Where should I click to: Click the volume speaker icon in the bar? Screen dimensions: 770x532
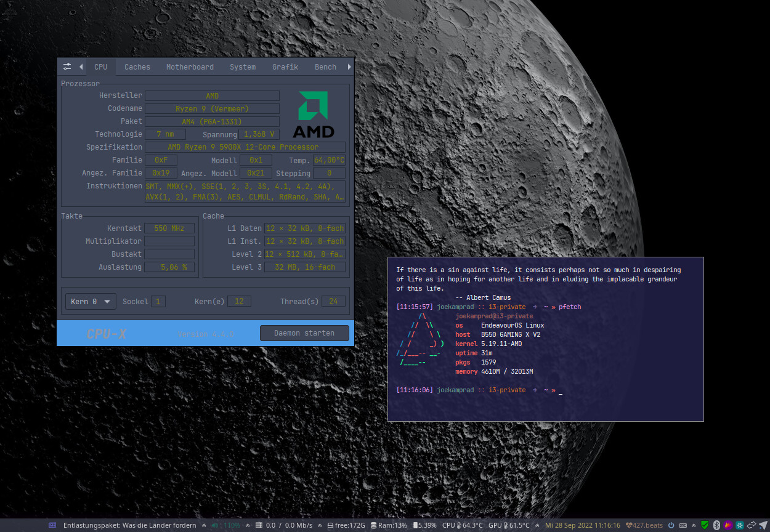(x=214, y=525)
